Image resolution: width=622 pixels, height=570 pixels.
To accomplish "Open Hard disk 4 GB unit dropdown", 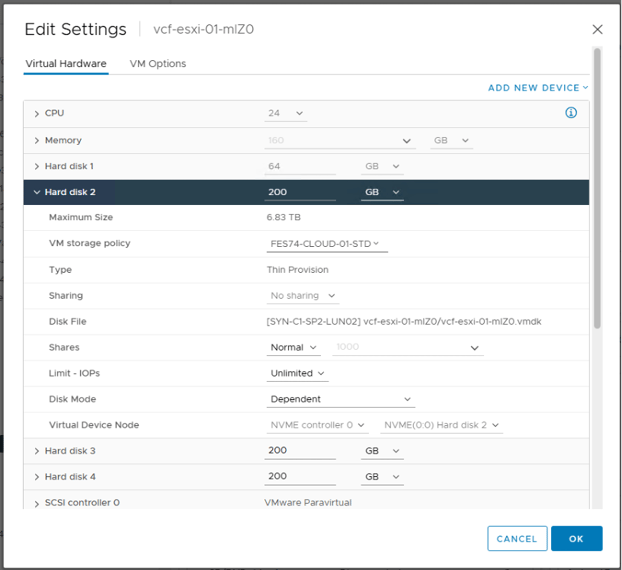I will tap(382, 477).
